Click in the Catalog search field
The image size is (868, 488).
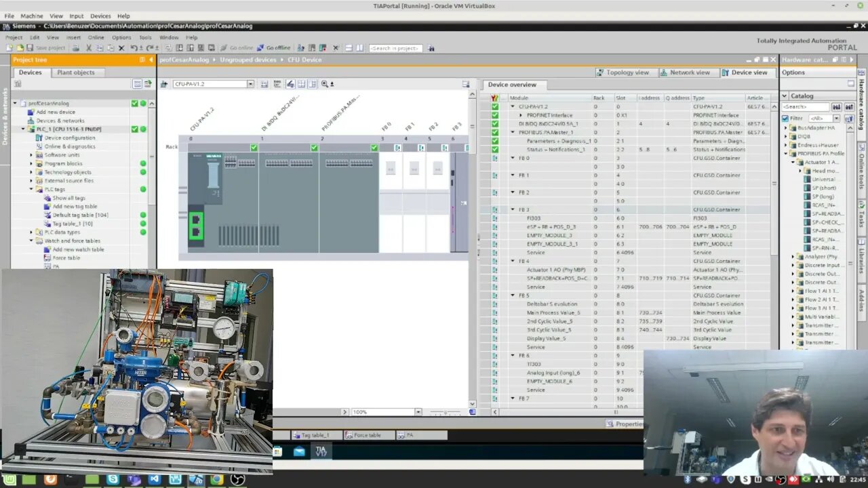[x=805, y=107]
